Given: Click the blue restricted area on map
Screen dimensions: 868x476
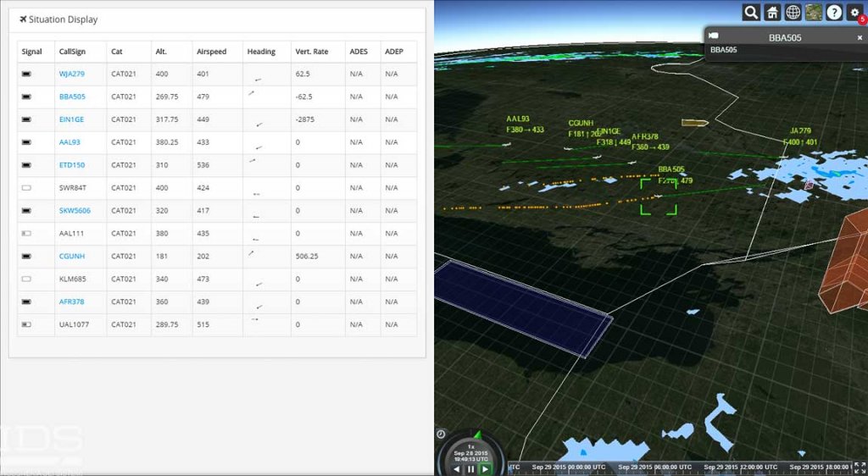Looking at the screenshot, I should point(522,307).
